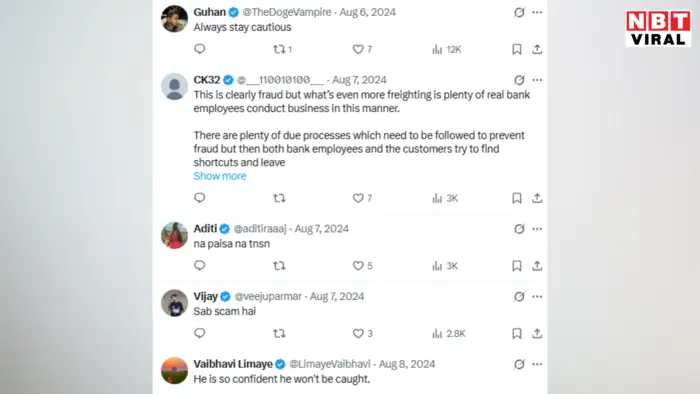This screenshot has width=700, height=394.
Task: Bookmark Guhan's tweet
Action: 517,49
